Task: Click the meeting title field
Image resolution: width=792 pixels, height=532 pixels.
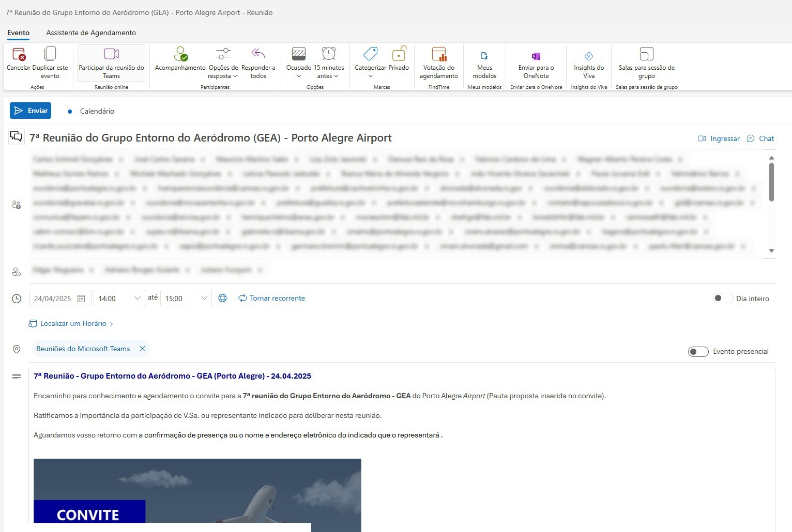Action: click(x=210, y=138)
